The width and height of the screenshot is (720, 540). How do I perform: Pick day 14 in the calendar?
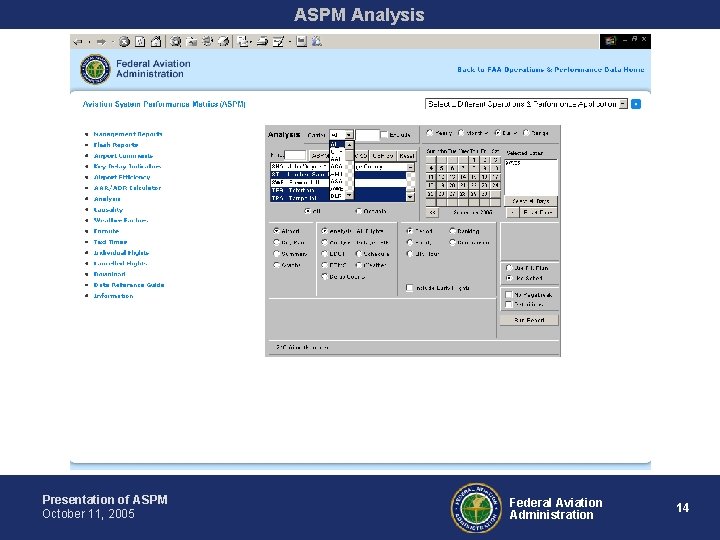coord(463,177)
